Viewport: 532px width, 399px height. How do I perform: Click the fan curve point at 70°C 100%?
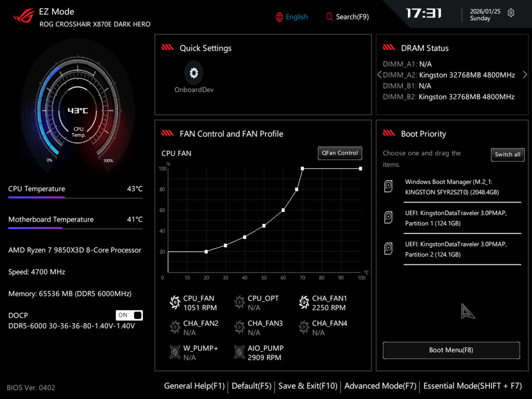302,169
